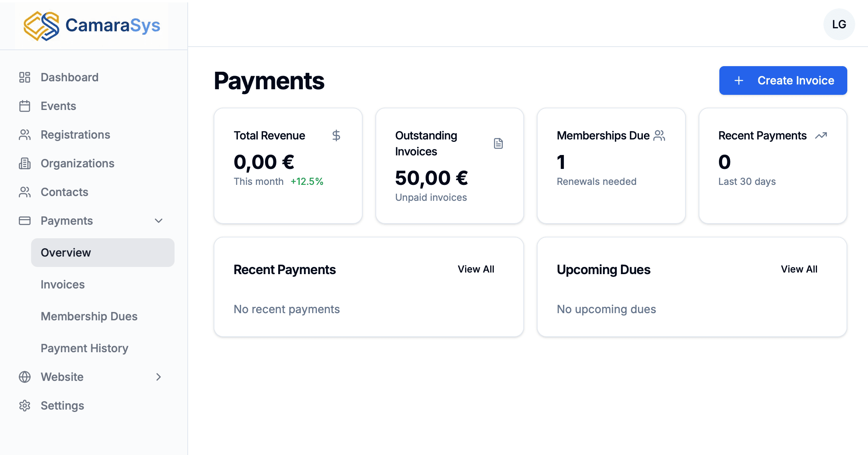Open the Invoices submenu item
Screen dimensions: 868x455
click(63, 284)
